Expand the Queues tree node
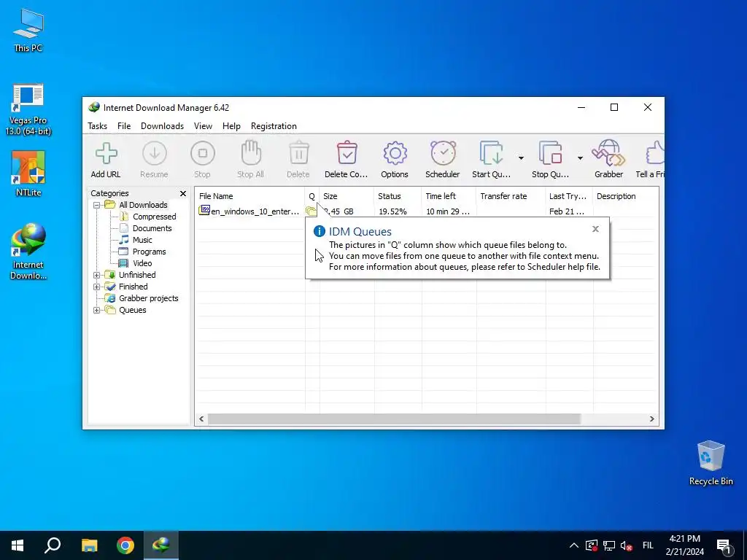This screenshot has height=560, width=747. pyautogui.click(x=97, y=310)
